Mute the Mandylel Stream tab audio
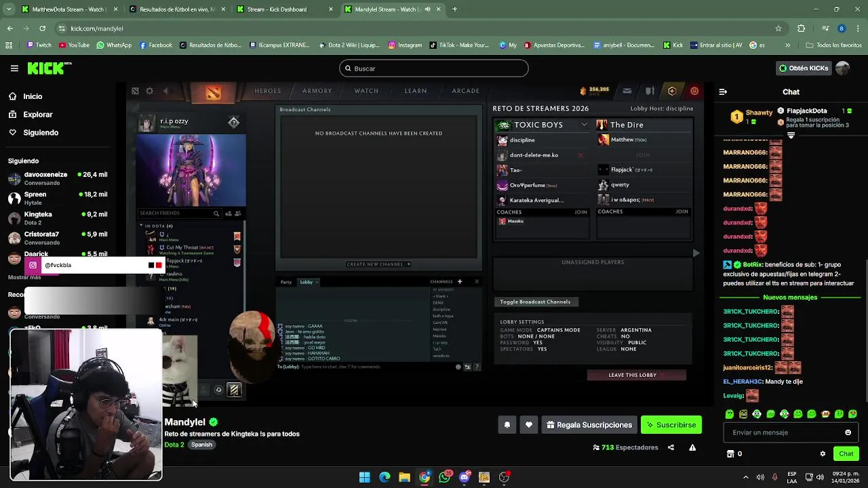Screen dimensions: 868x488 pos(427,9)
